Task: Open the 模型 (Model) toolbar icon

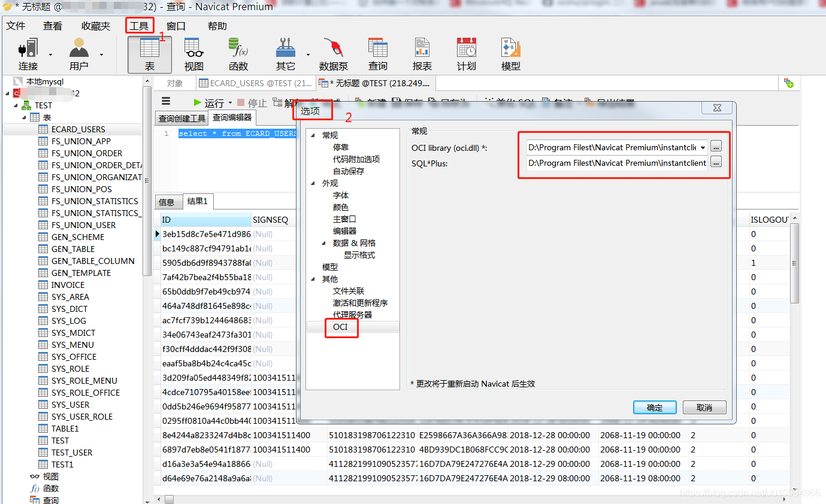Action: (x=511, y=54)
